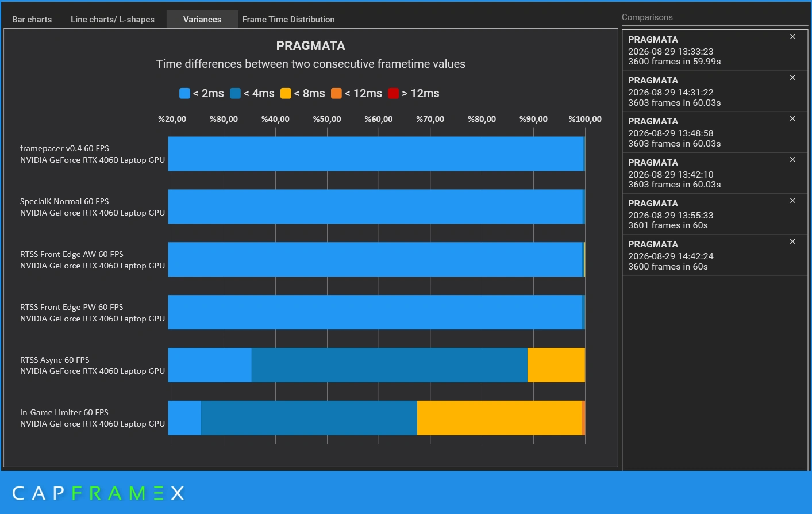Click the SpecialK Normal 60 FPS bar
Viewport: 812px width, 514px height.
click(x=376, y=206)
